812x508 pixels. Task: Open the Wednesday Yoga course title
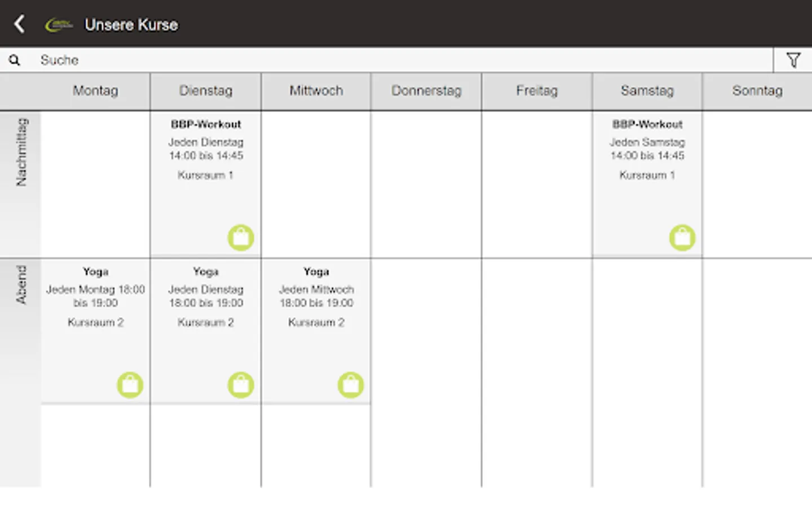[316, 271]
